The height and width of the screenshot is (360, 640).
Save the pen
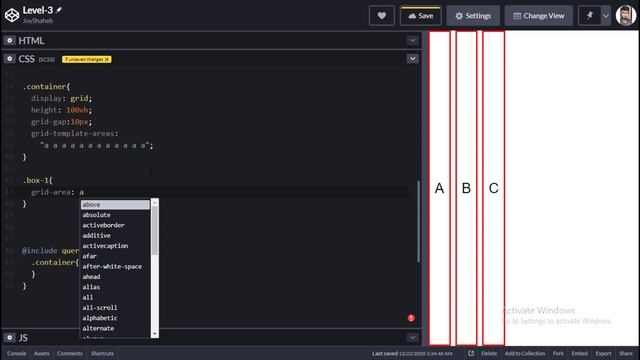pos(420,16)
